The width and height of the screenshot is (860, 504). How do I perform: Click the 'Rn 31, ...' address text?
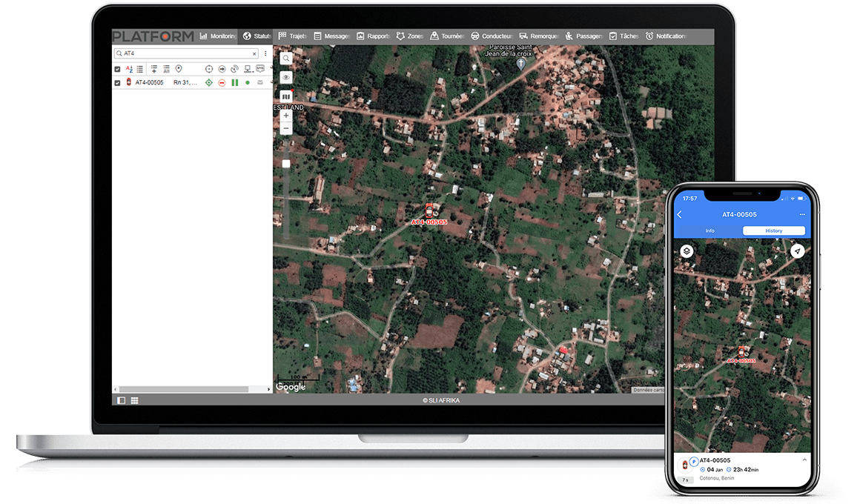point(185,83)
